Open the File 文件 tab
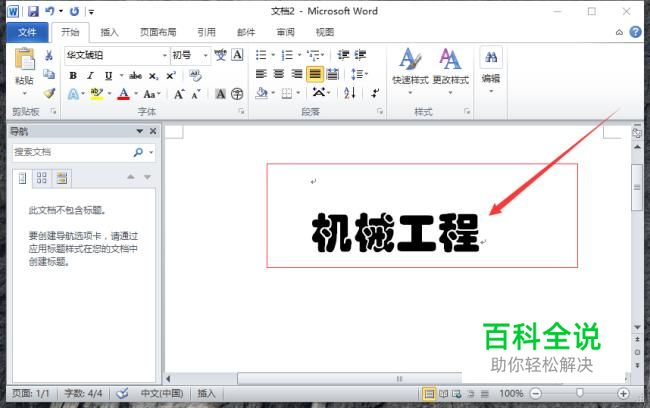650x408 pixels. point(27,32)
